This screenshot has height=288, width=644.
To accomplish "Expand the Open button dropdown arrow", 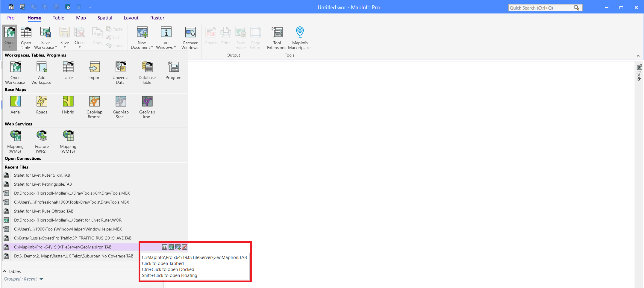I will pos(10,47).
